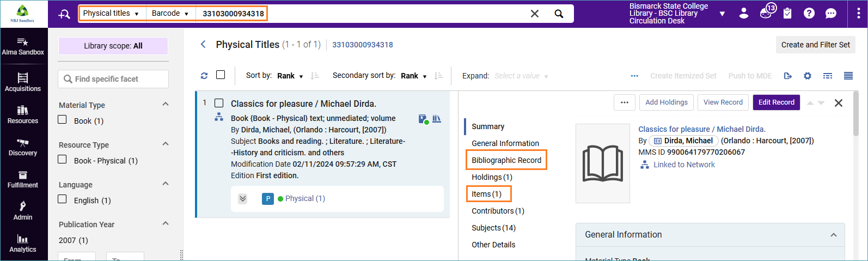Screen dimensions: 868x261
Task: Open the Holdings (1) section
Action: (x=492, y=177)
